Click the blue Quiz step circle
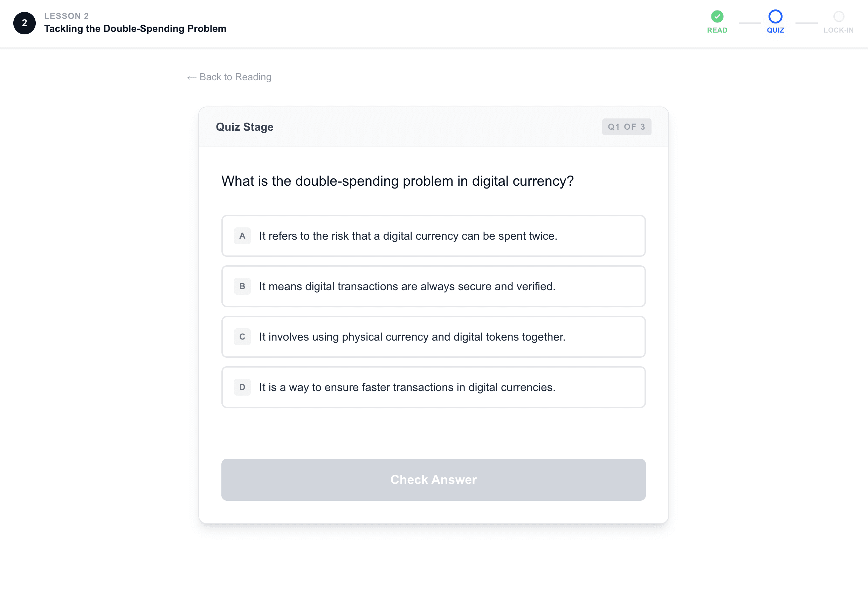The width and height of the screenshot is (868, 602). [775, 16]
